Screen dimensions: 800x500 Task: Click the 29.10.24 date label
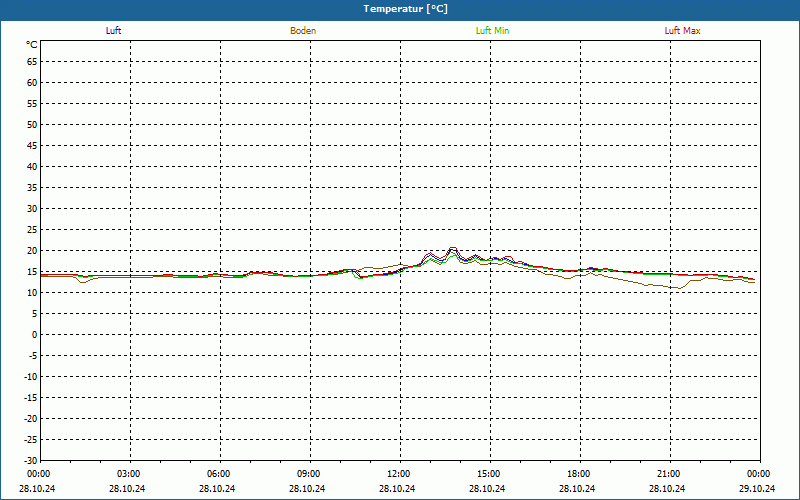click(757, 489)
